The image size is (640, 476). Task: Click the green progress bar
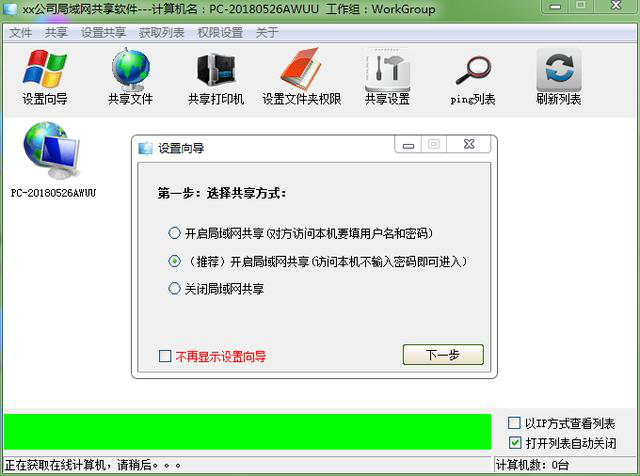(x=247, y=432)
